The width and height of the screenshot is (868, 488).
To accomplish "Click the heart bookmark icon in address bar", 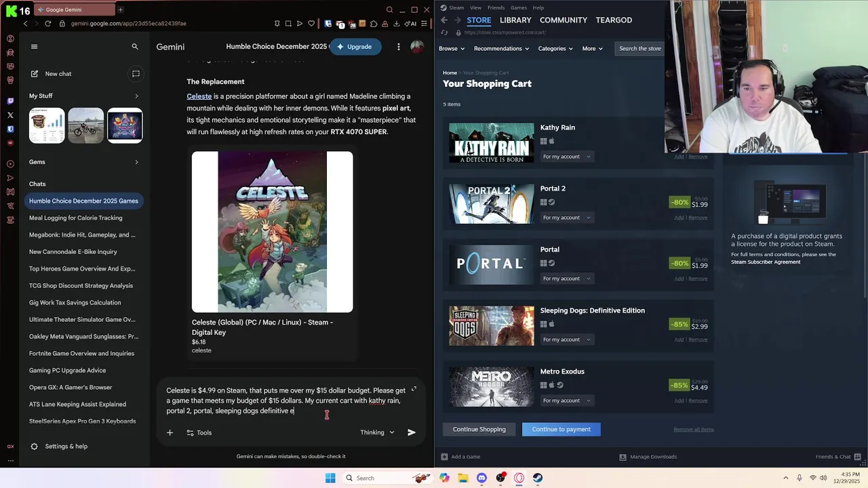I will click(311, 24).
